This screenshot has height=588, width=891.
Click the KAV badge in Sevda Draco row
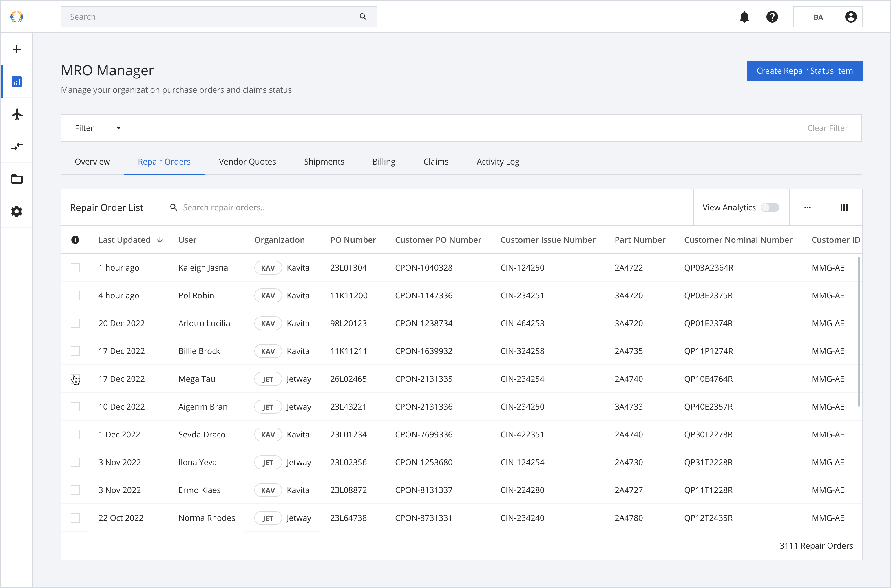coord(268,434)
